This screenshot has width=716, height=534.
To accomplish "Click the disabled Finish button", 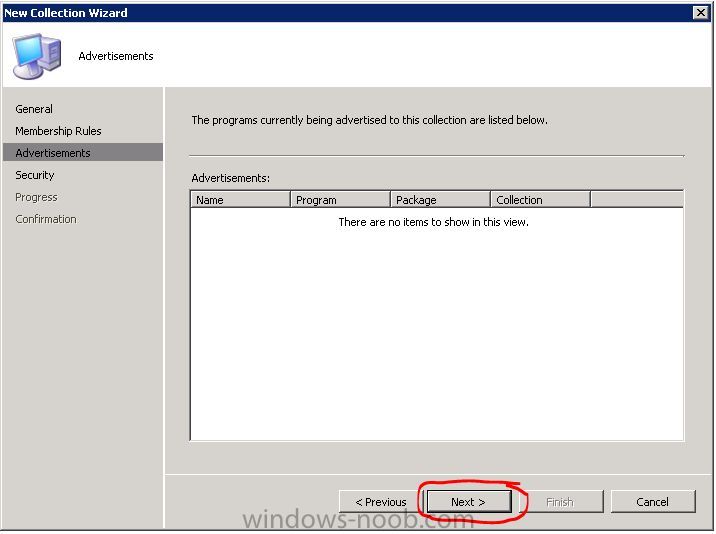I will click(x=560, y=502).
